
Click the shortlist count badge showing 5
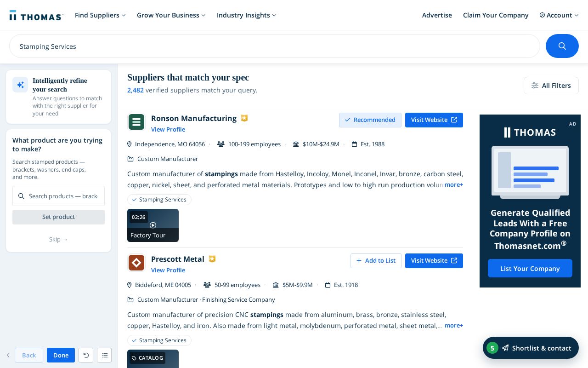492,348
